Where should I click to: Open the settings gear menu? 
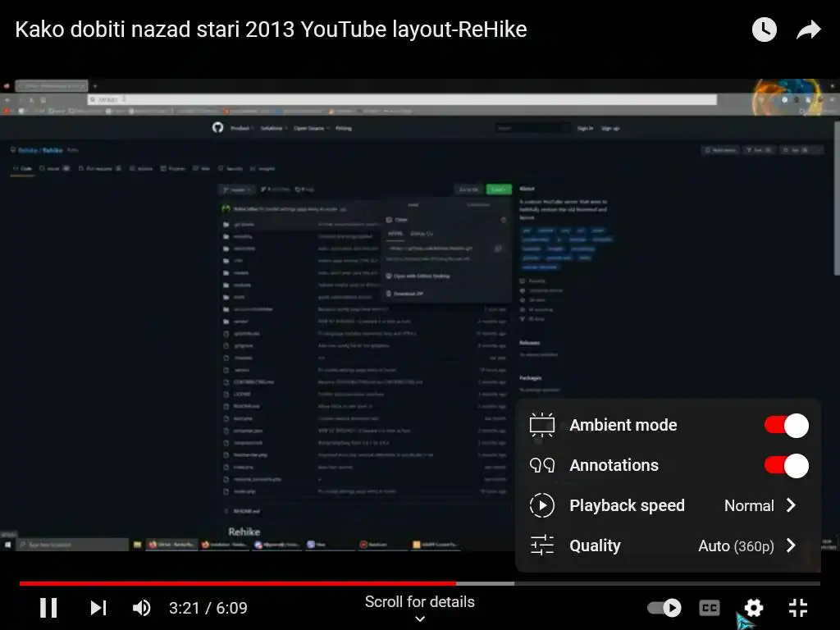753,608
